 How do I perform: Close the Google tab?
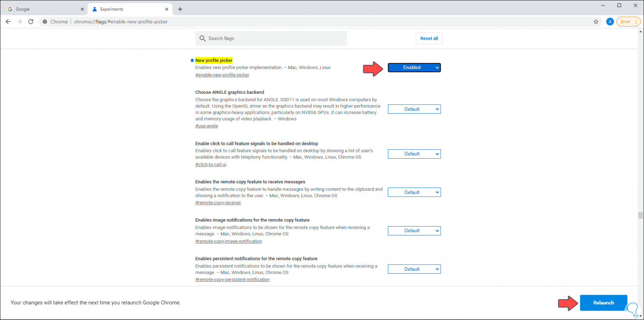click(82, 9)
